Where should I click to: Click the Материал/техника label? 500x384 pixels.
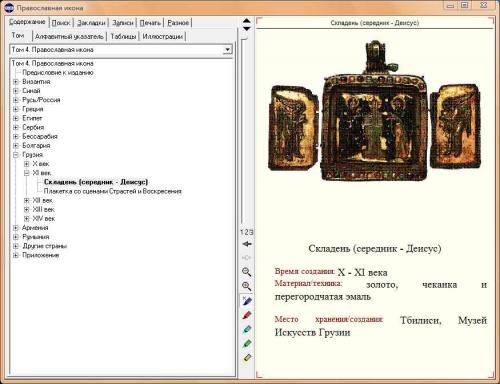pos(308,283)
